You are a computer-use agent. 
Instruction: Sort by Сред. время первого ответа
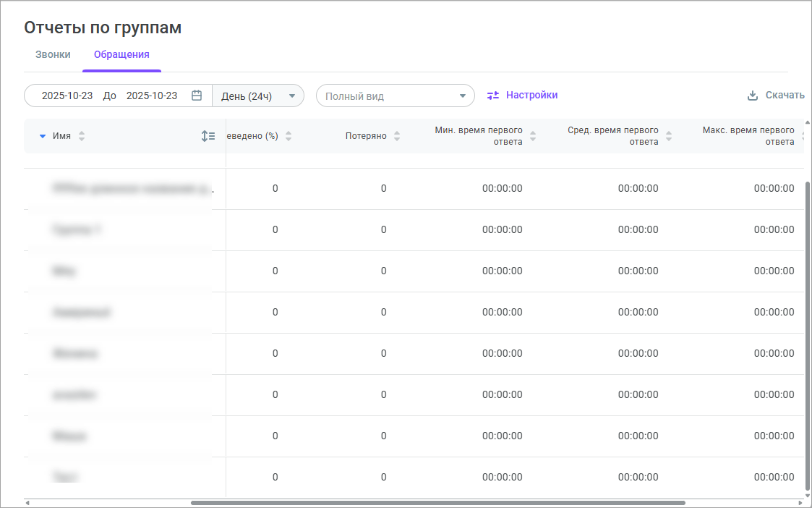click(x=669, y=136)
